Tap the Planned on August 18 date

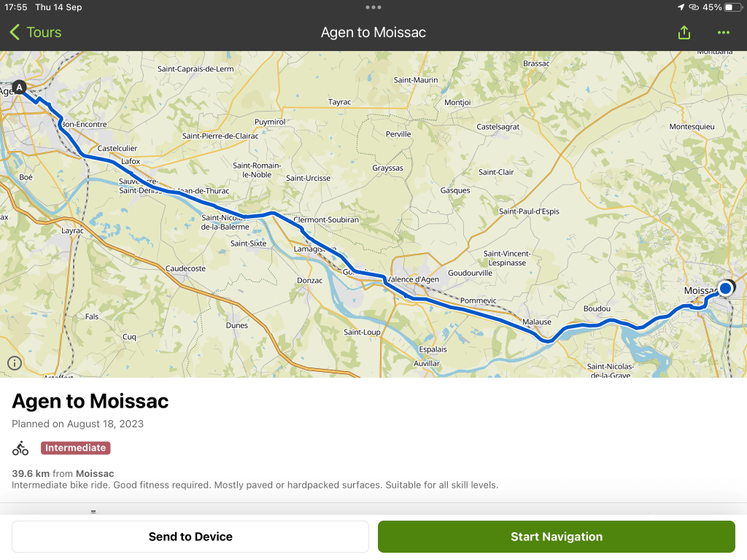(x=77, y=424)
